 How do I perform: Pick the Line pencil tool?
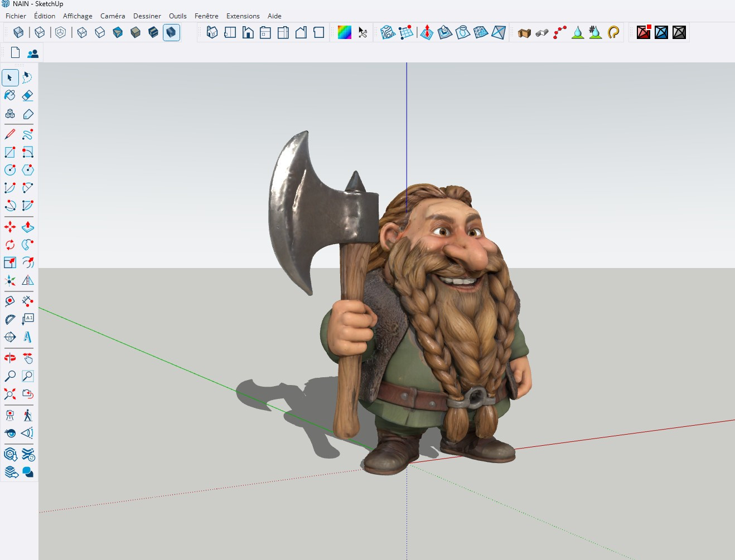(x=10, y=134)
